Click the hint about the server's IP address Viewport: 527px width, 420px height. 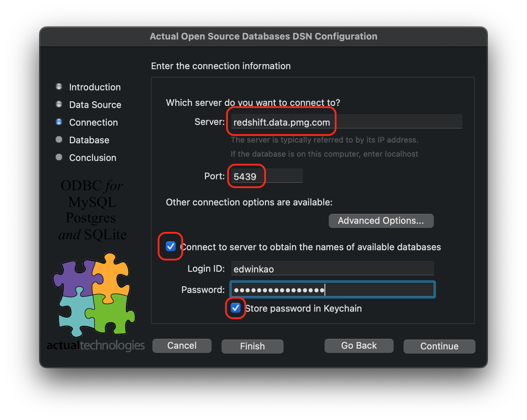(324, 140)
